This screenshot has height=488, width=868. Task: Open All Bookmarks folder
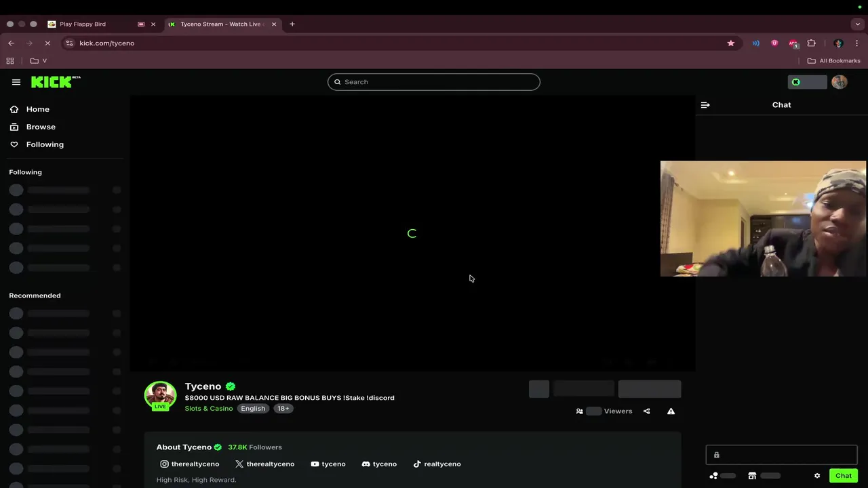[x=833, y=61]
